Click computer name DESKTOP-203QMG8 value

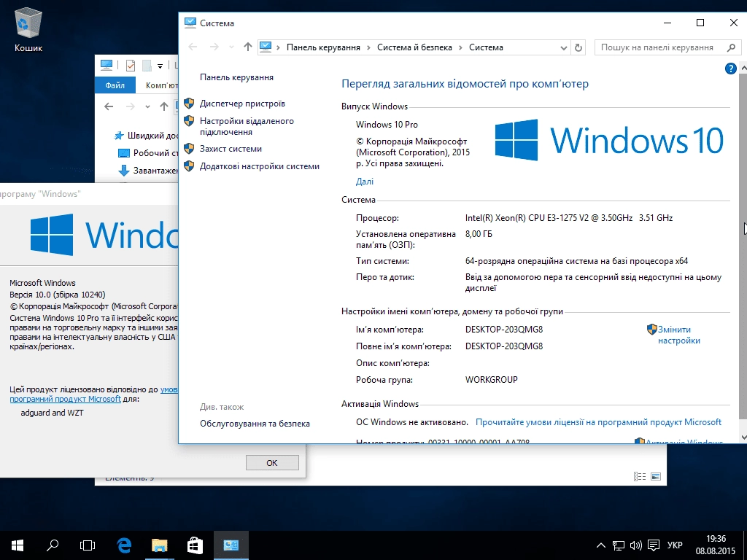pyautogui.click(x=503, y=330)
